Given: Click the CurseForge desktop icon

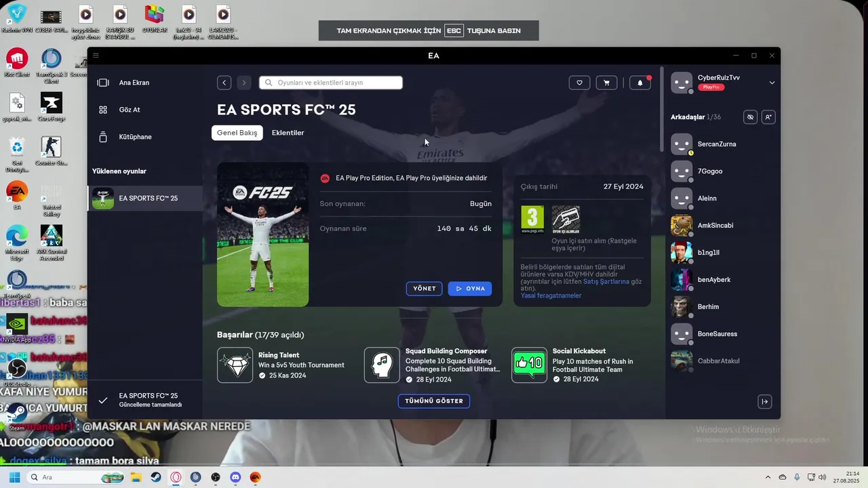Looking at the screenshot, I should 51,107.
